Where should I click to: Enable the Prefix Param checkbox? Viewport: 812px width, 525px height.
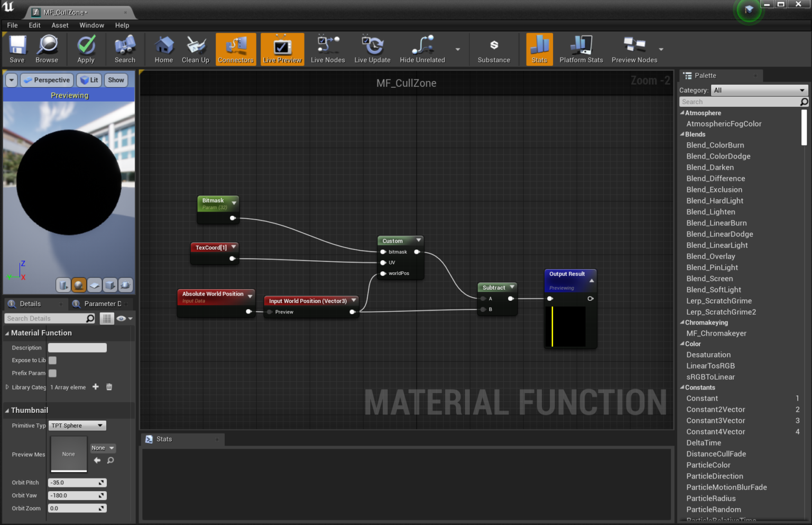52,373
